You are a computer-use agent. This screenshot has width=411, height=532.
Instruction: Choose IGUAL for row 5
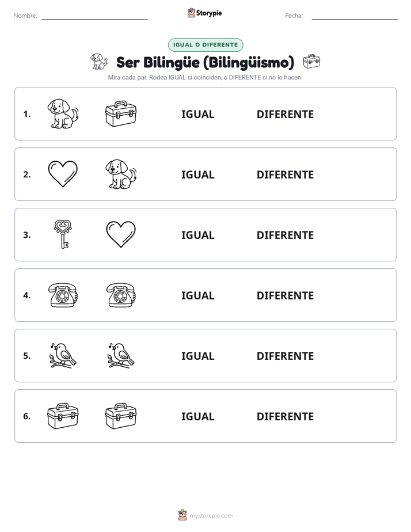tap(197, 356)
